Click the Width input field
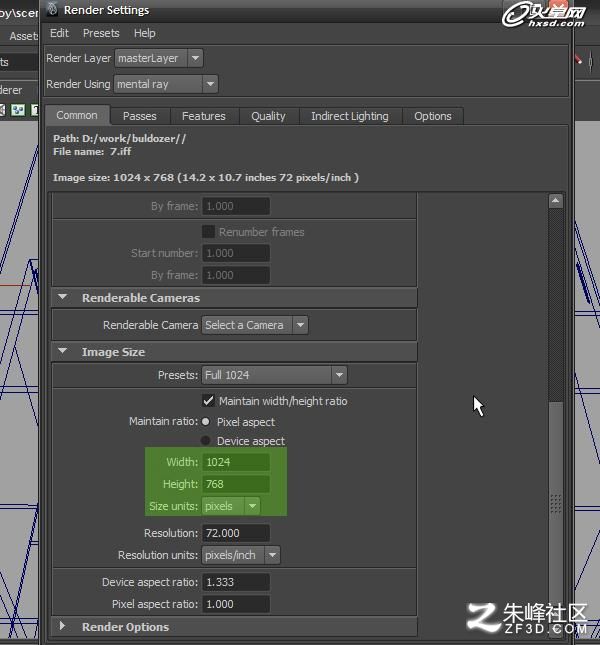This screenshot has height=645, width=600. [x=236, y=462]
